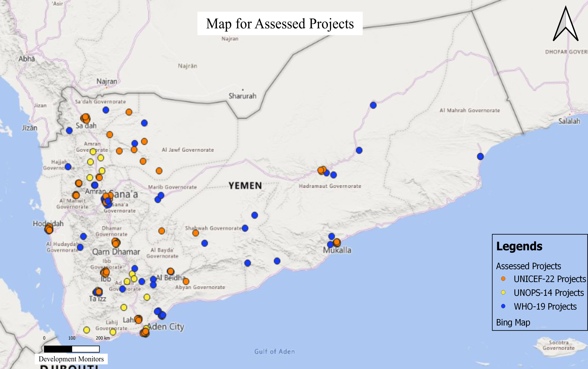Click the north arrow compass icon

pos(565,24)
